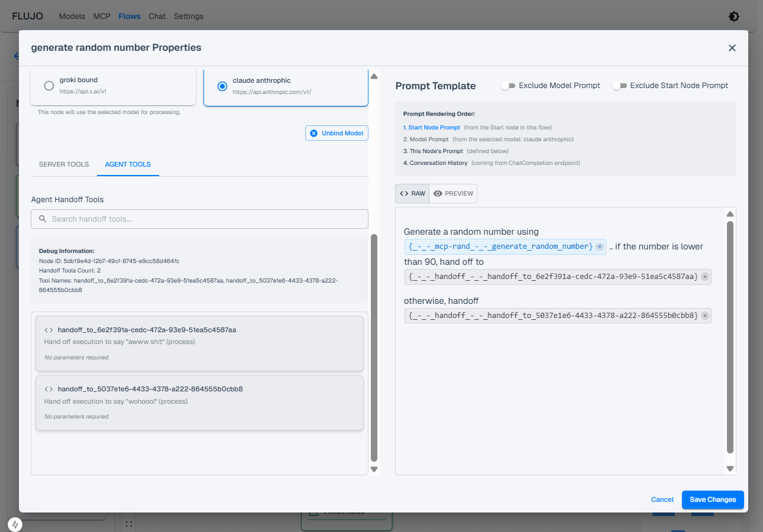
Task: Click the Unbind Model button
Action: [337, 133]
